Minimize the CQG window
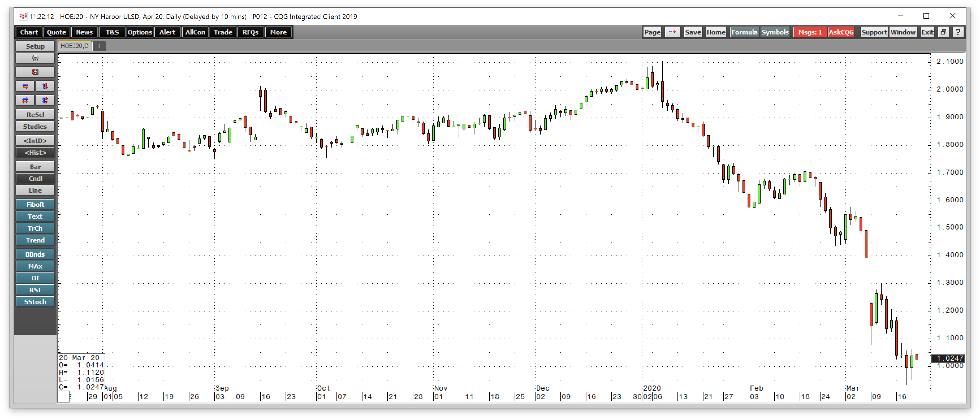 pyautogui.click(x=900, y=16)
